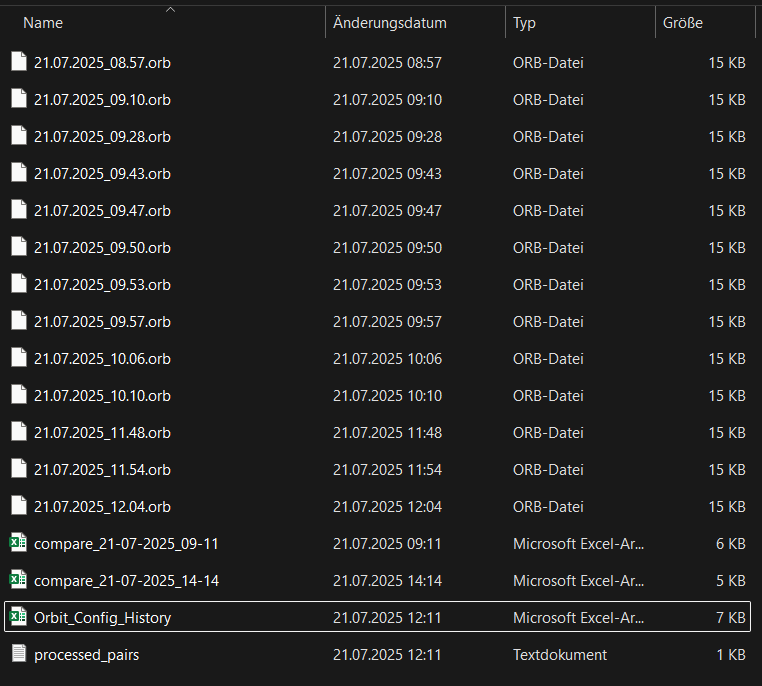The height and width of the screenshot is (686, 762).
Task: Click date 21.07.2025 10:06
Action: click(x=387, y=359)
